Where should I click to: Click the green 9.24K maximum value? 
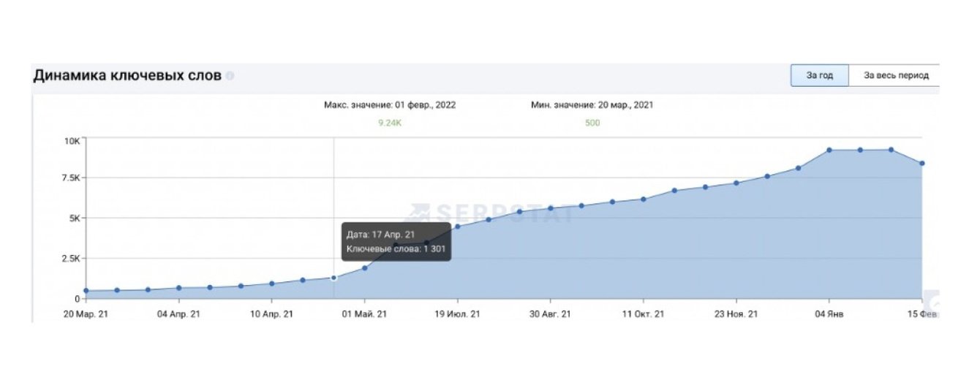(390, 123)
